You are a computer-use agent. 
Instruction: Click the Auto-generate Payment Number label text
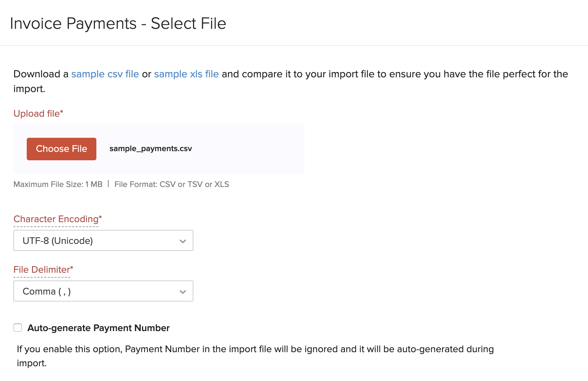click(98, 328)
